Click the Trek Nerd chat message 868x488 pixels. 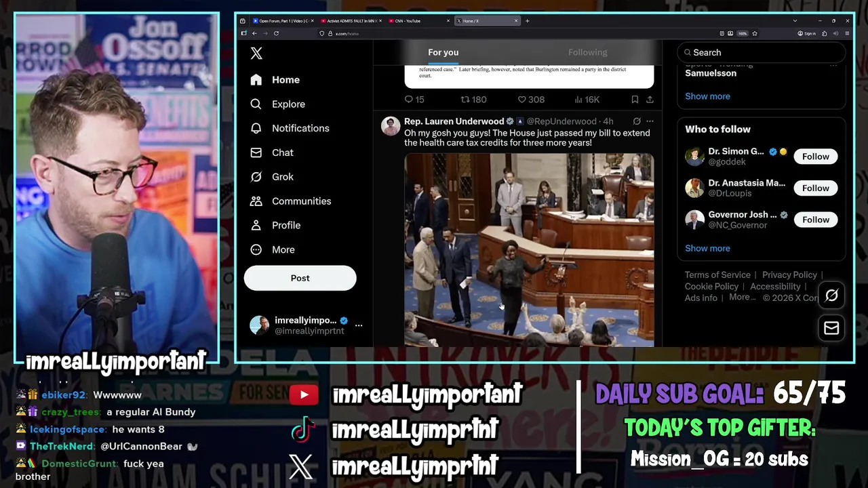(106, 447)
